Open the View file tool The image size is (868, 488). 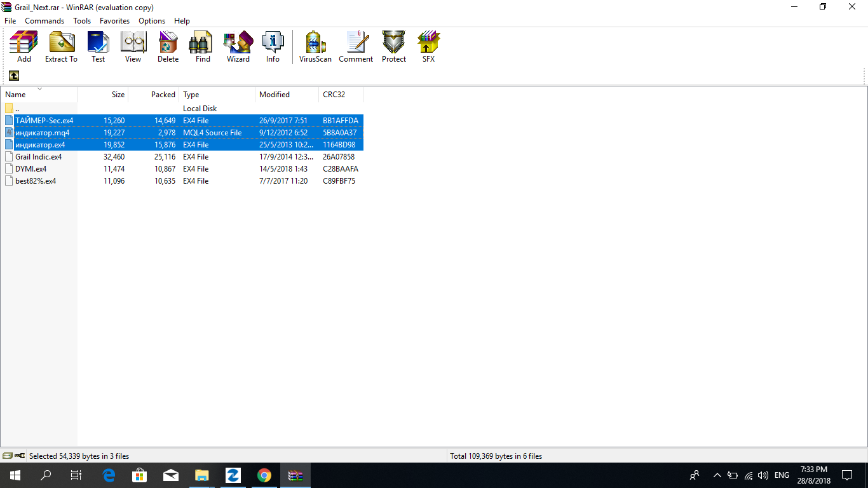pos(133,47)
